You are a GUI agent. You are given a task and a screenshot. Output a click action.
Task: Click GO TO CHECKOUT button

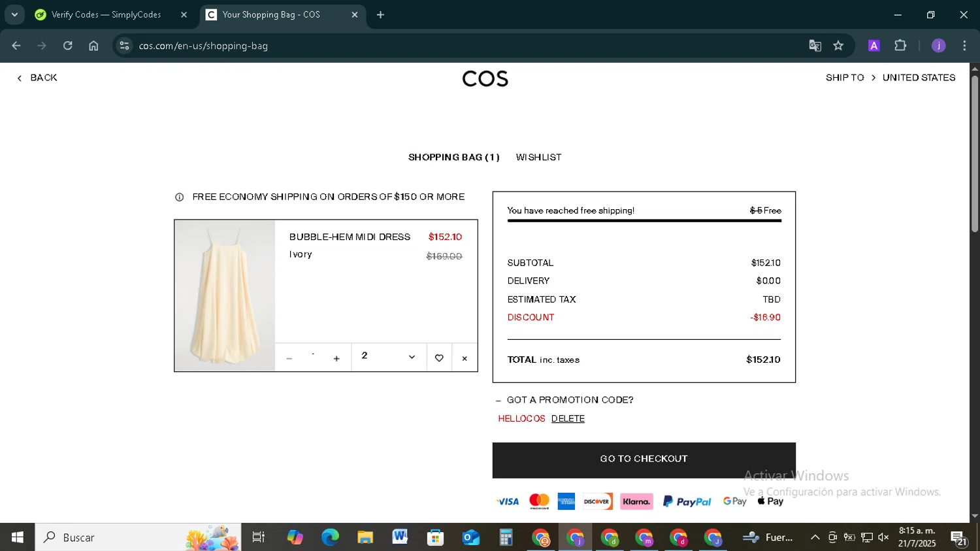(644, 459)
